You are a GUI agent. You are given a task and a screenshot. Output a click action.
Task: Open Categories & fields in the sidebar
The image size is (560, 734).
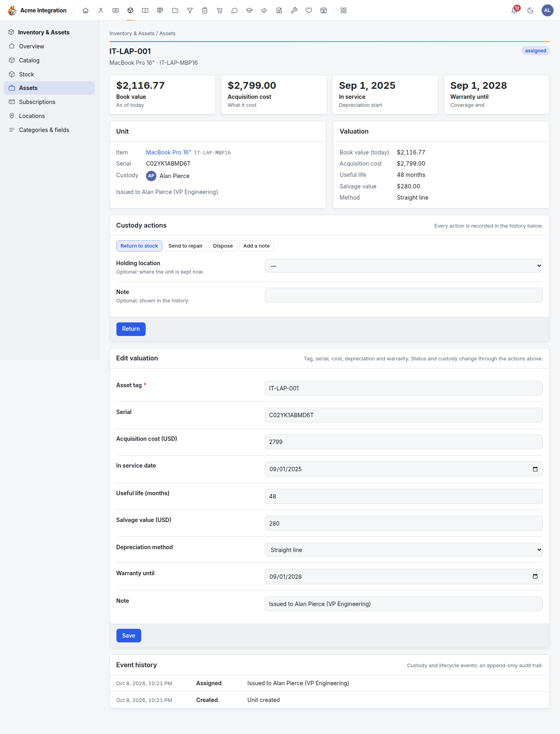point(49,130)
